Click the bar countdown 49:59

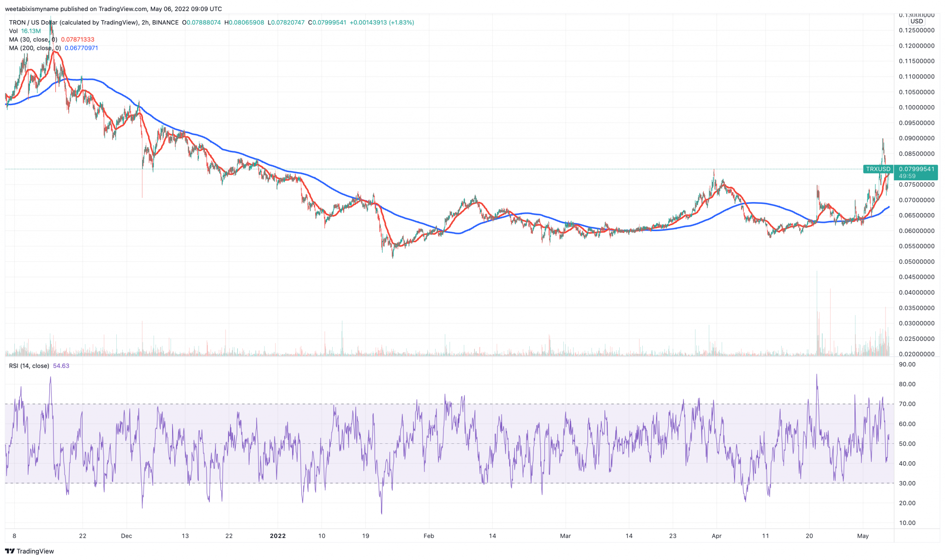[x=907, y=176]
